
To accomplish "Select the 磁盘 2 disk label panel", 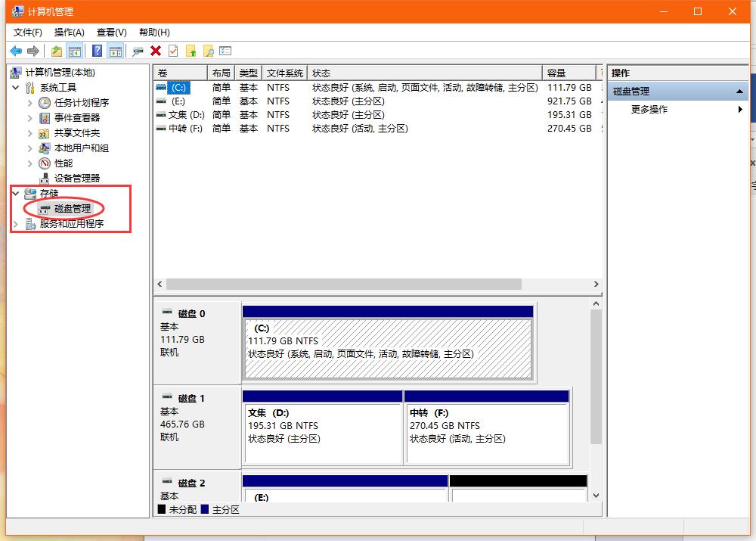I will [197, 487].
